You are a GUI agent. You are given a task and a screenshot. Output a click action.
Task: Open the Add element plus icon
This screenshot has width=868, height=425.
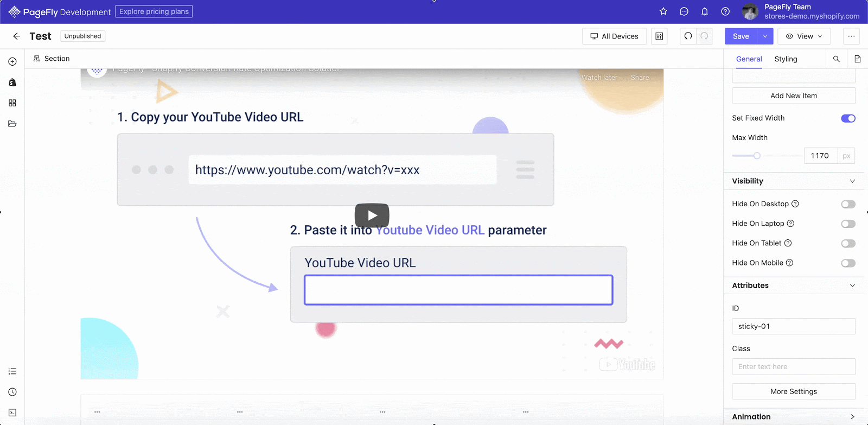click(12, 62)
